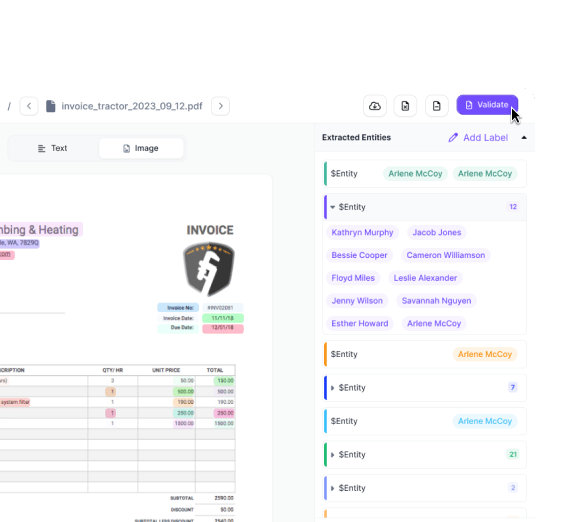Select the Esther Howard entity tag
580x522 pixels.
(360, 324)
